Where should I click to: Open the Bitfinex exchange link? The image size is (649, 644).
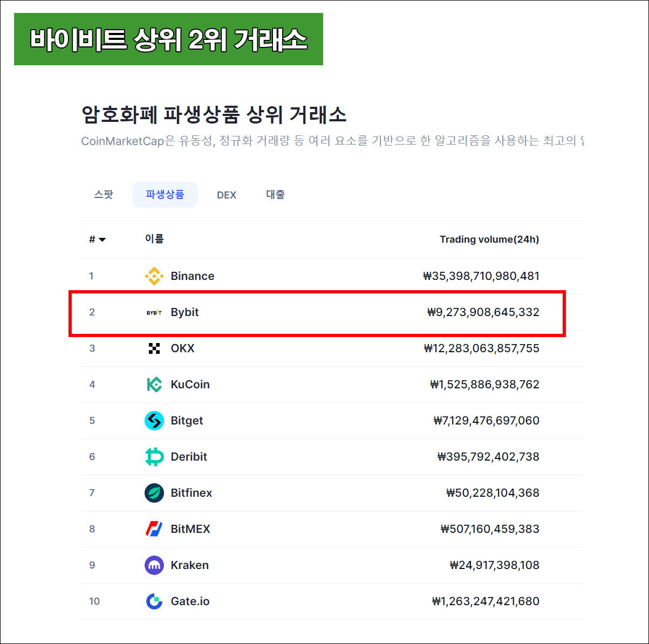[x=192, y=493]
